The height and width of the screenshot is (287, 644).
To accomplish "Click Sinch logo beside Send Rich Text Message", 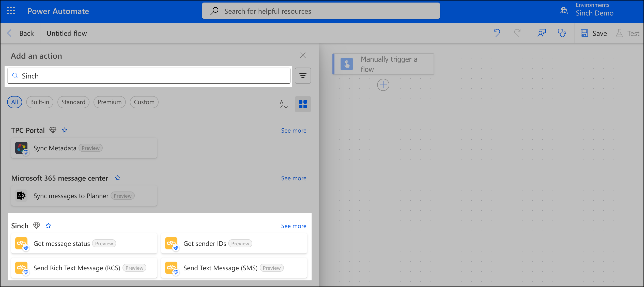I will point(21,268).
